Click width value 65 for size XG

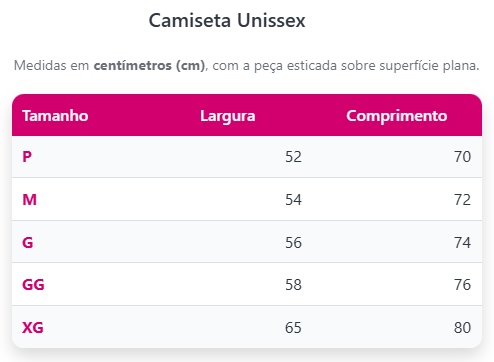(x=293, y=327)
